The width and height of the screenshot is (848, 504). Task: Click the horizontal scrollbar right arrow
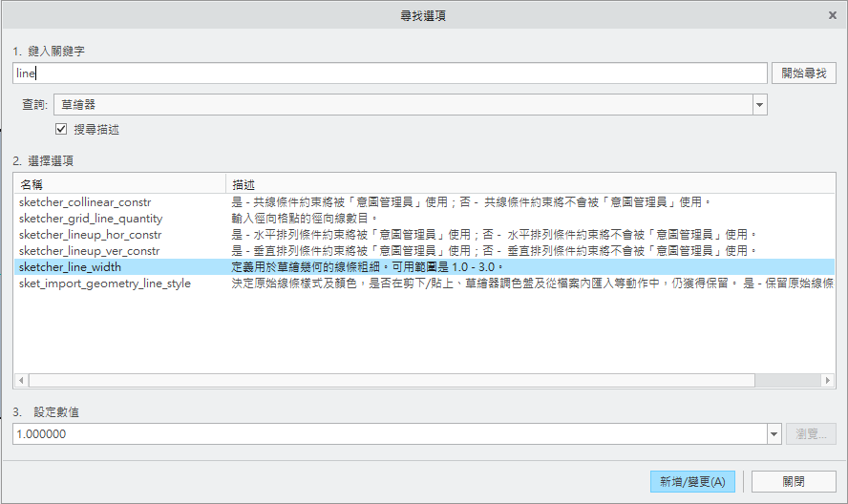827,380
